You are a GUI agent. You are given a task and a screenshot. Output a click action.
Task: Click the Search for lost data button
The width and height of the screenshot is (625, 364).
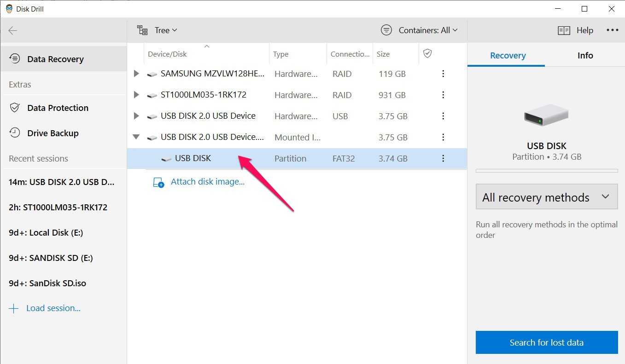[x=546, y=342]
